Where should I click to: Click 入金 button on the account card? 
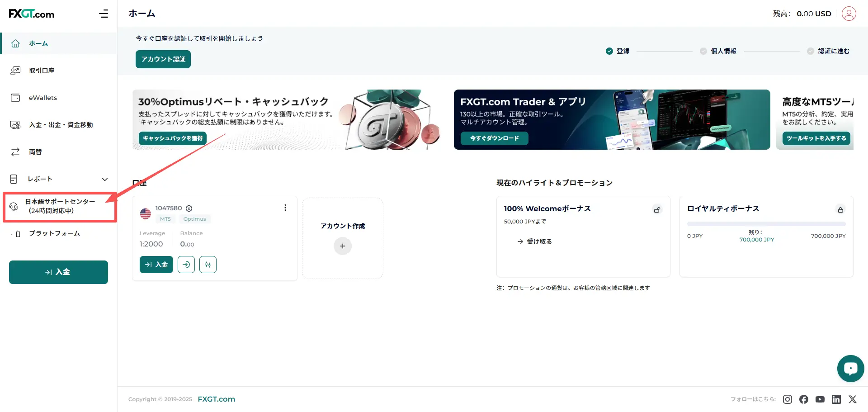[x=156, y=265]
